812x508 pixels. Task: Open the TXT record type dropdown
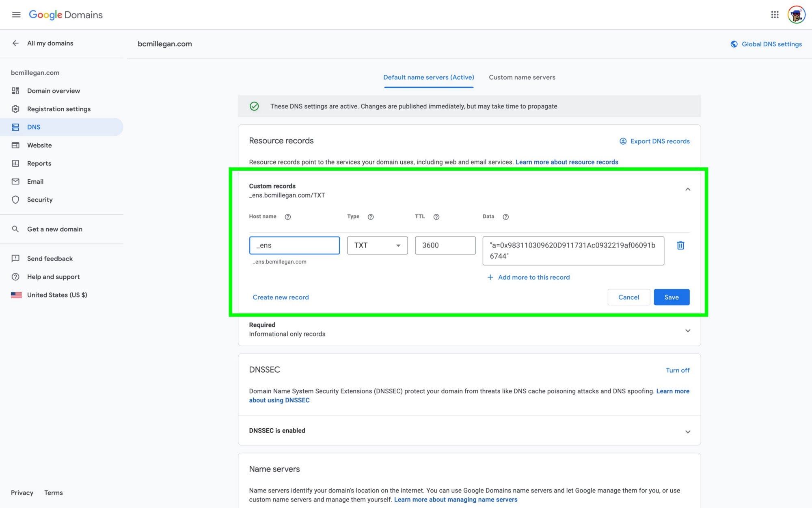[x=377, y=245]
